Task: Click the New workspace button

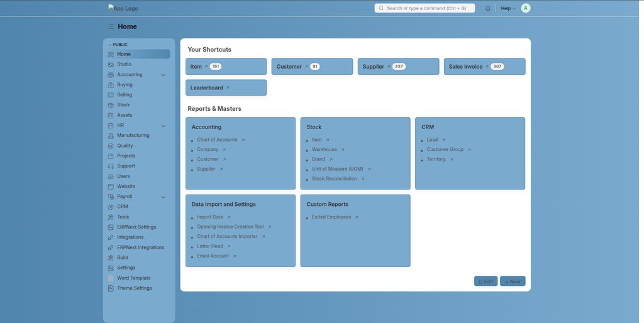Action: click(513, 281)
